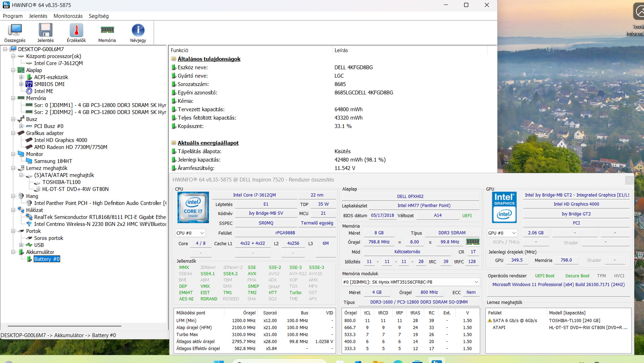This screenshot has width=644, height=363.
Task: Click the AMD Radeon HD card icon
Action: pyautogui.click(x=29, y=147)
